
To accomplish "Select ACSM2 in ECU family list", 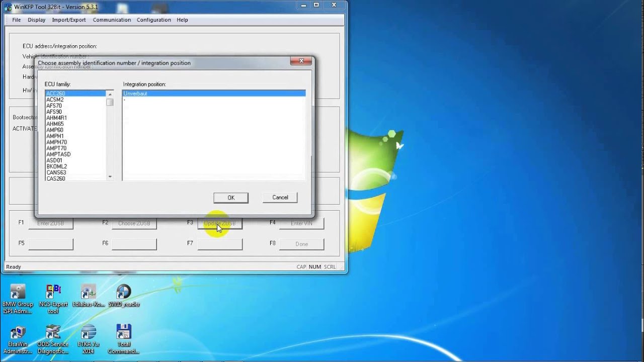I will click(x=75, y=100).
